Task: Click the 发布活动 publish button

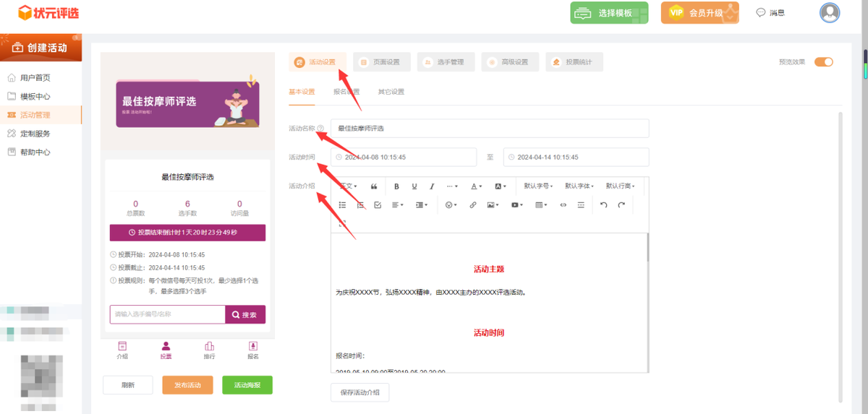Action: click(187, 385)
